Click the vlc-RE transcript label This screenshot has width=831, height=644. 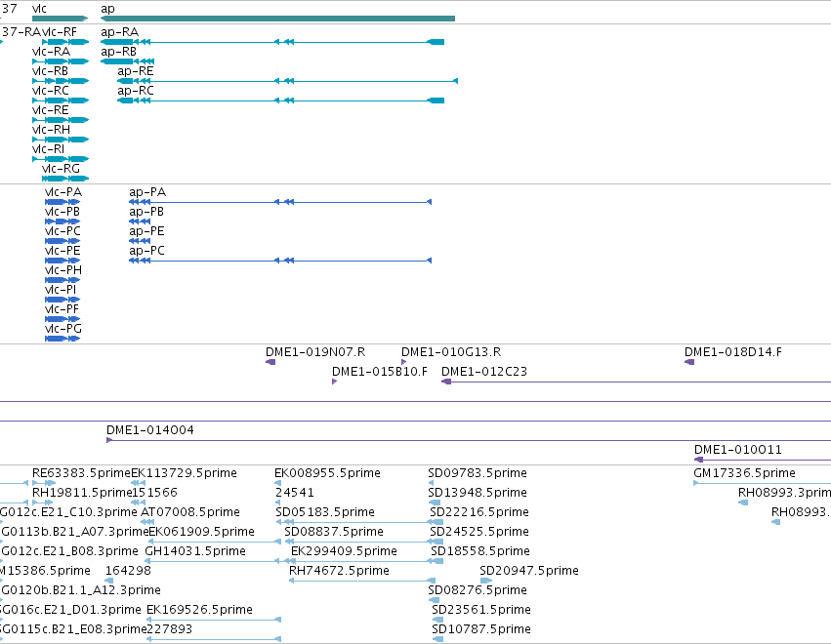click(51, 110)
